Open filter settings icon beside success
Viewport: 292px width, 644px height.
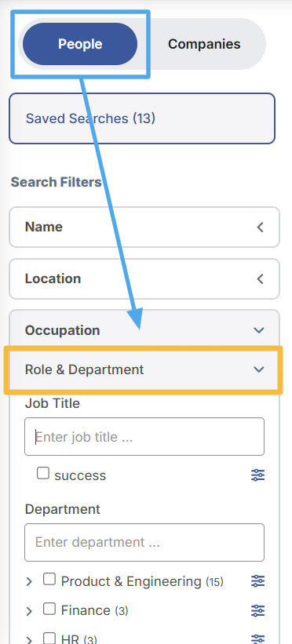point(258,475)
